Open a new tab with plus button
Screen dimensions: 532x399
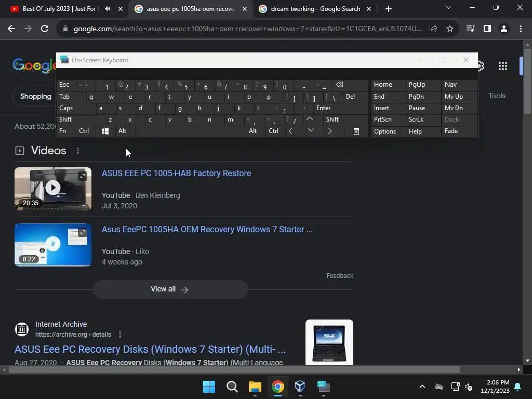click(x=389, y=9)
